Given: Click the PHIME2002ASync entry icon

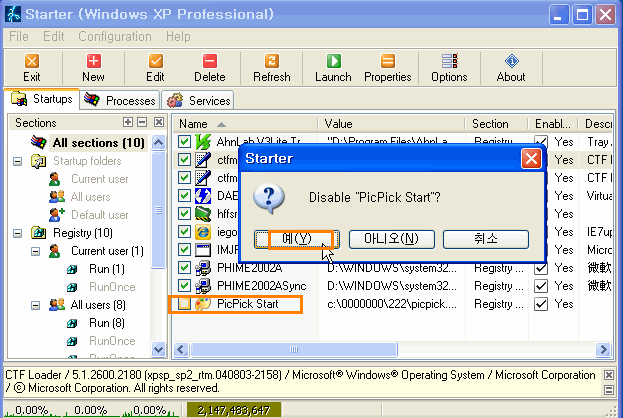Looking at the screenshot, I should coord(203,286).
